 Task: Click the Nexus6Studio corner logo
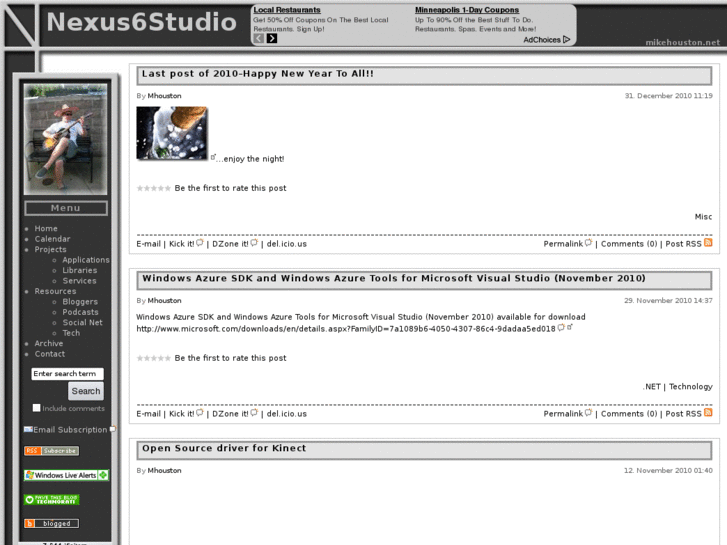pos(19,25)
